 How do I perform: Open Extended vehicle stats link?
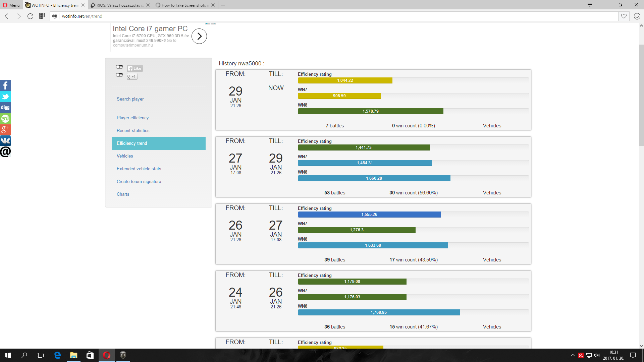(139, 169)
